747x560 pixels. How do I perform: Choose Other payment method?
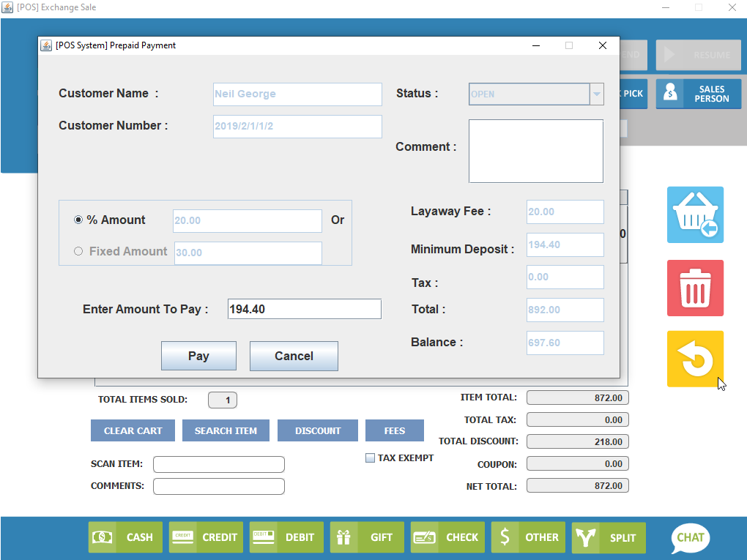[528, 537]
